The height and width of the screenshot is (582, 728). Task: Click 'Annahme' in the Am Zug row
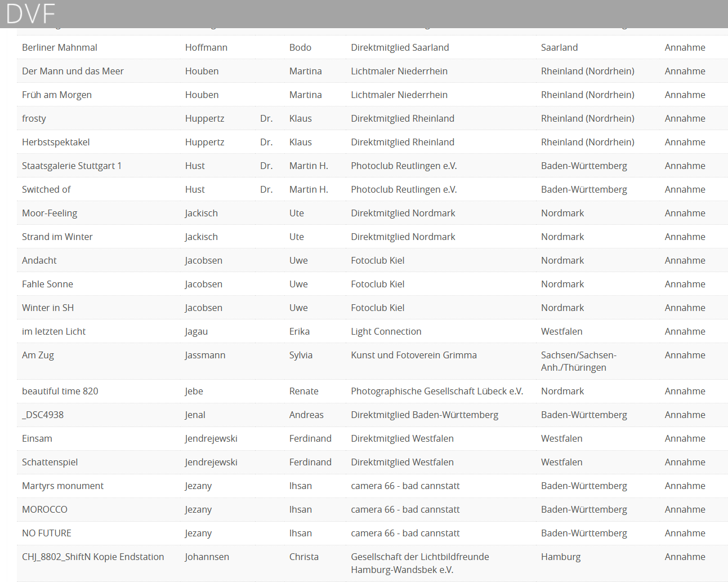(x=685, y=355)
